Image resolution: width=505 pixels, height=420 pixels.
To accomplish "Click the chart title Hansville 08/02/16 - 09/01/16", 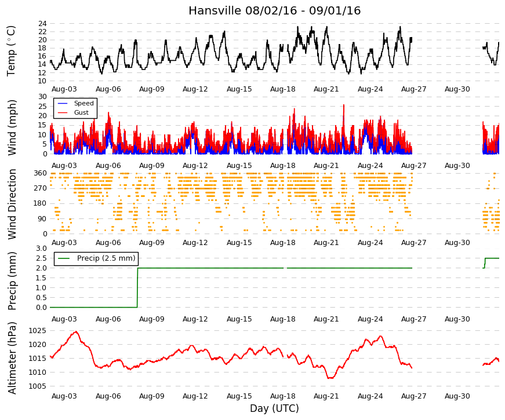I will coord(274,10).
